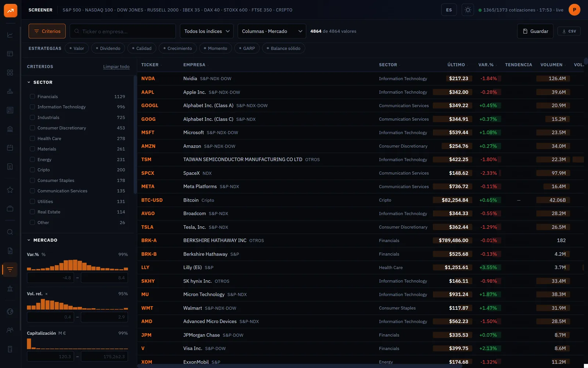588x368 pixels.
Task: Sort the table by the ÚLTIMO column
Action: (456, 65)
